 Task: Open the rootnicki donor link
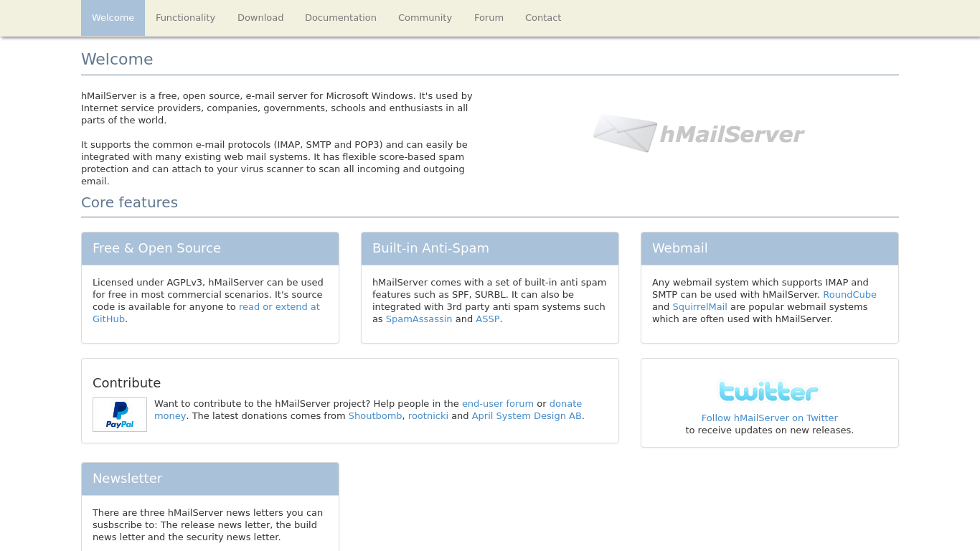pyautogui.click(x=428, y=416)
